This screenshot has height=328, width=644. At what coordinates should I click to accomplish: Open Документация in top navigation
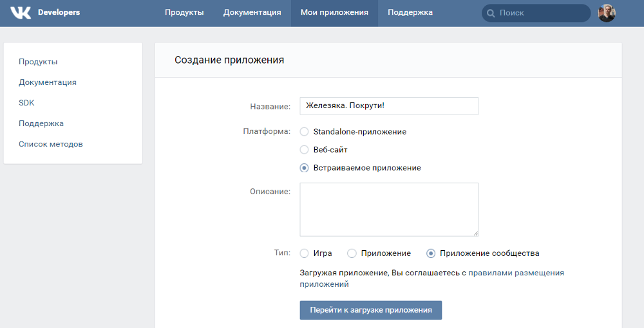tap(252, 12)
